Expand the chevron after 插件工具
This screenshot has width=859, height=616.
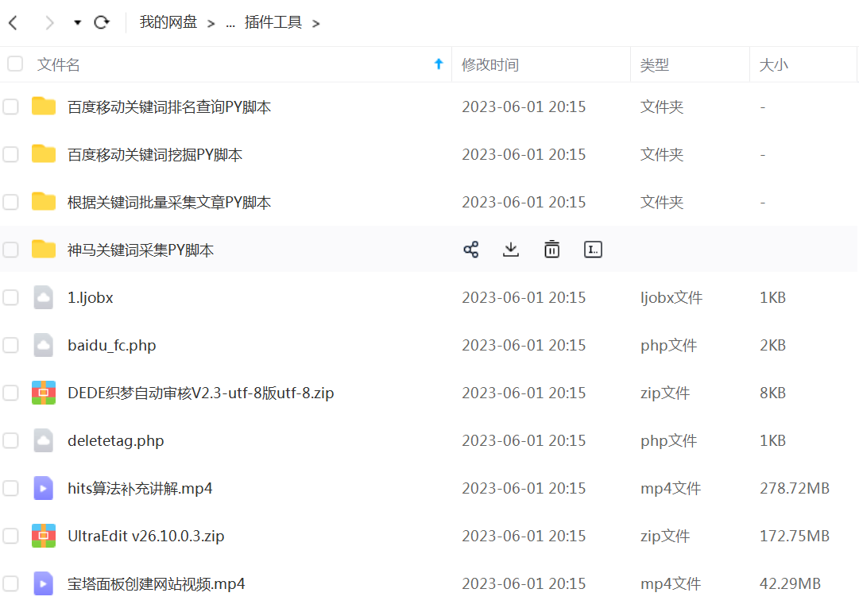(315, 24)
